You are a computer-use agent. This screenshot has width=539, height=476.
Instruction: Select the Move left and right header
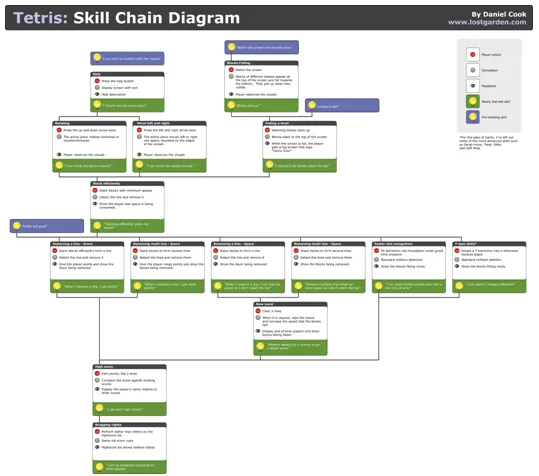click(169, 123)
